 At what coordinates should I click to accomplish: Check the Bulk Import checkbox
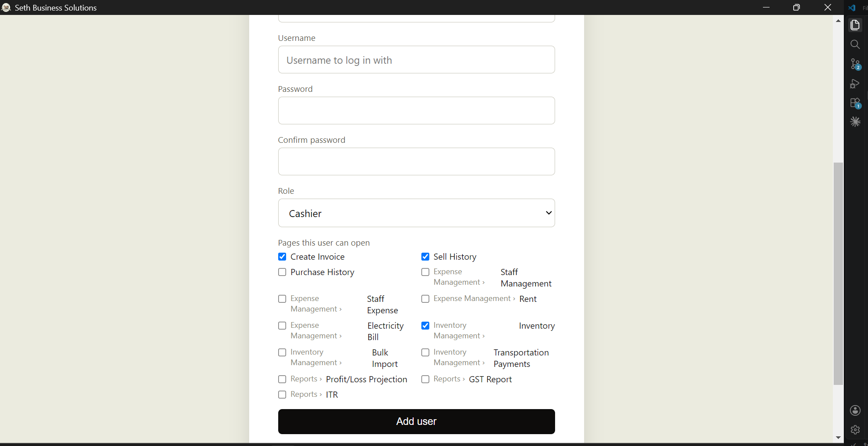tap(282, 352)
